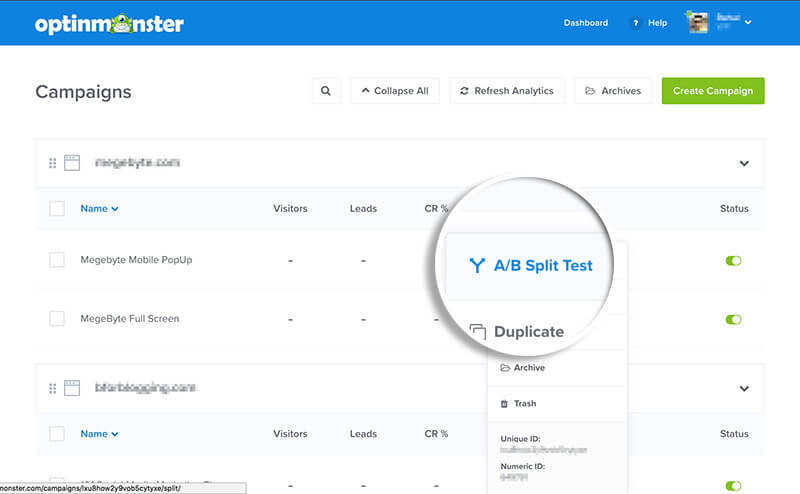Viewport: 800px width, 494px height.
Task: Open the user account dropdown arrow
Action: [x=748, y=22]
